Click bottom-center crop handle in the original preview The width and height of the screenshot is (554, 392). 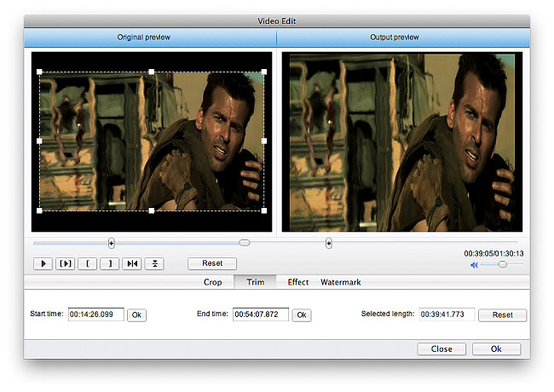(152, 210)
